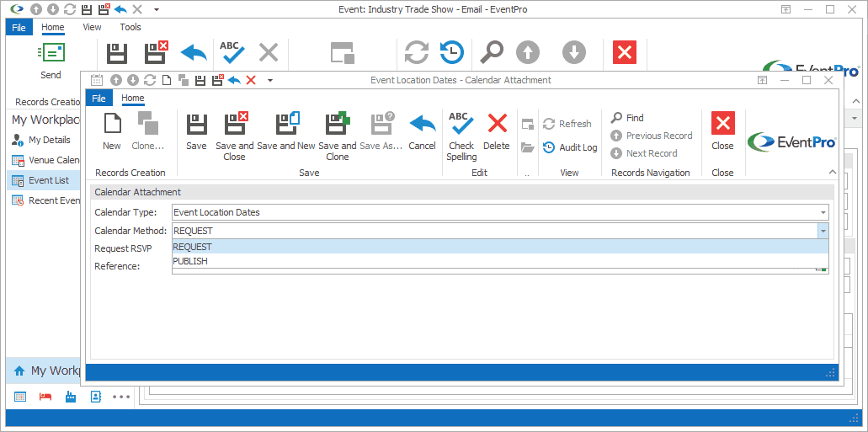Click the Cancel arrow in the dialog ribbon
Screen dimensions: 868x432
pos(422,123)
